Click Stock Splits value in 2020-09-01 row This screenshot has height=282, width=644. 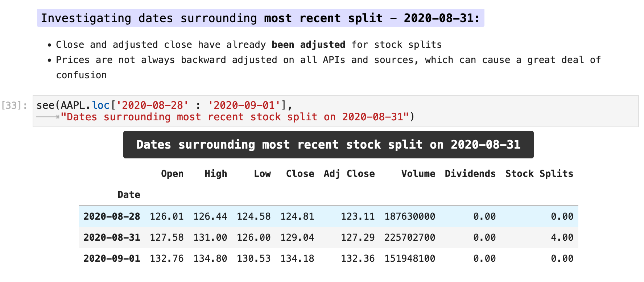(562, 258)
